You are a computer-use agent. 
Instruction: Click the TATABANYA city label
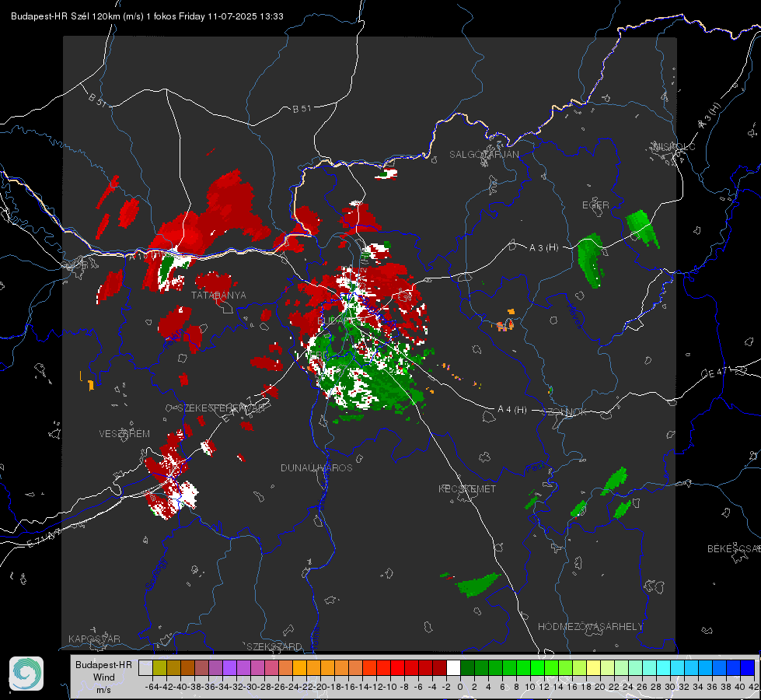pos(218,296)
